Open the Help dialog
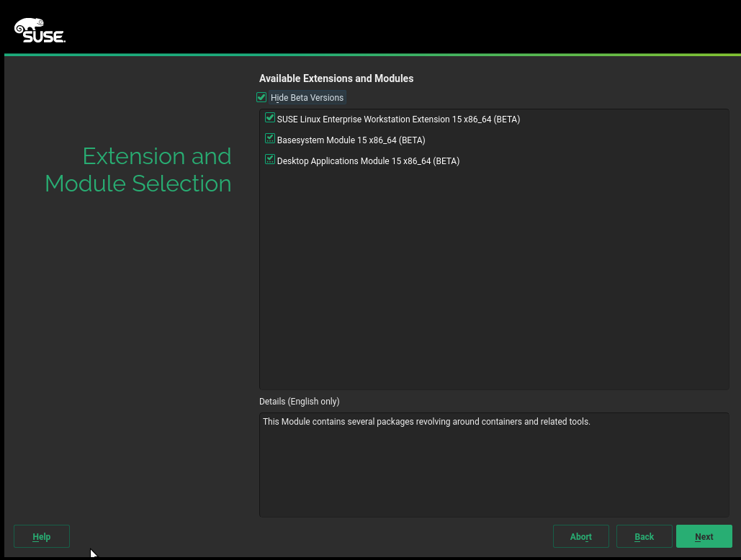The width and height of the screenshot is (741, 560). tap(42, 536)
